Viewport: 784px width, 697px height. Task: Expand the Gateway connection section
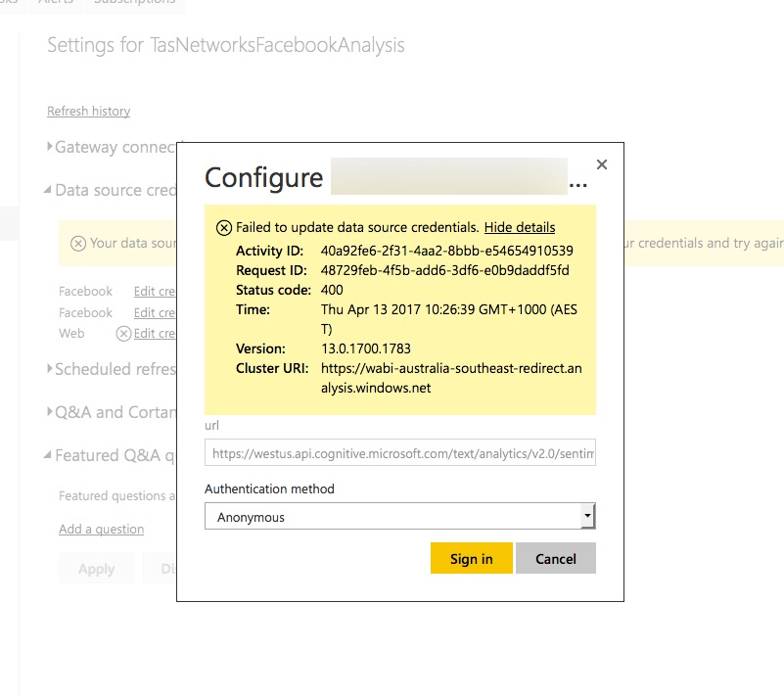[111, 147]
